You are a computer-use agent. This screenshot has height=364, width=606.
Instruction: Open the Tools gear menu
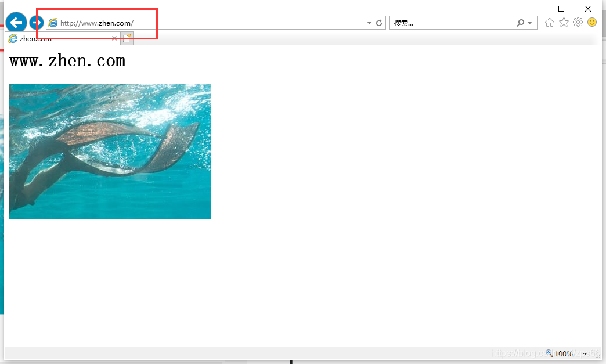point(578,23)
